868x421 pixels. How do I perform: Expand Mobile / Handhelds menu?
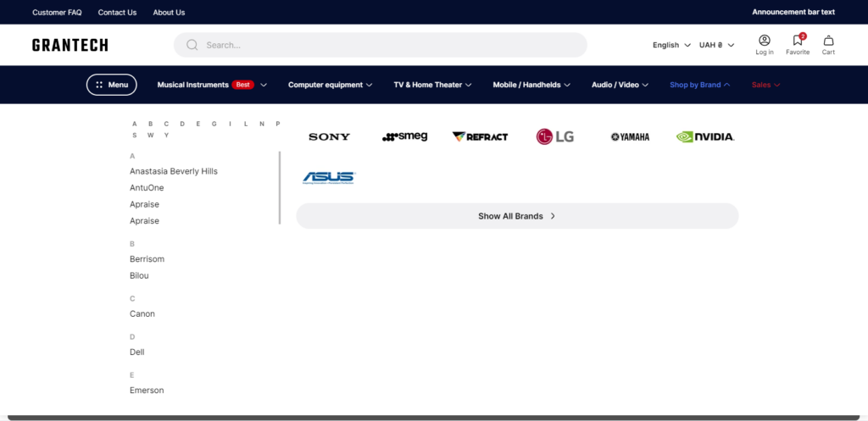click(x=531, y=85)
